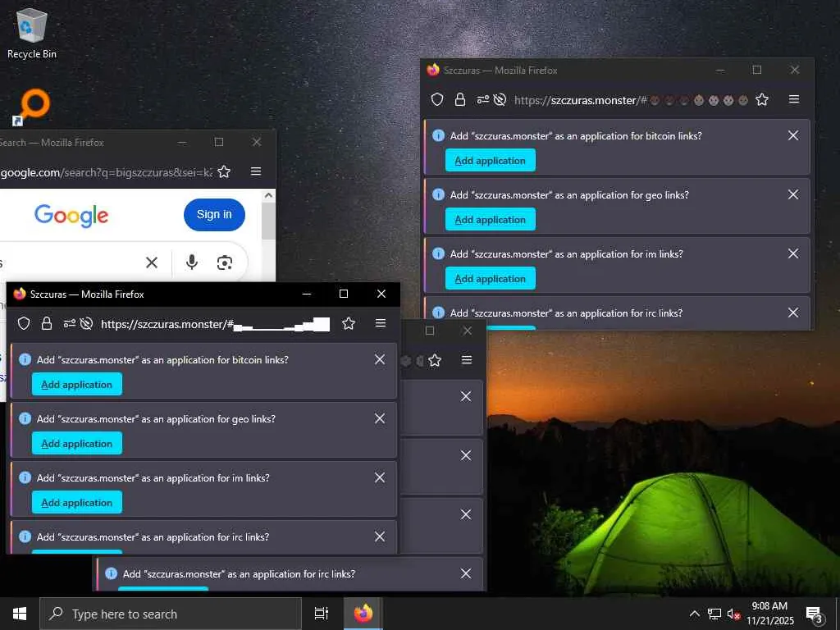Bookmark the page with the star in the front Szczuras window
Viewport: 840px width, 630px height.
point(348,323)
